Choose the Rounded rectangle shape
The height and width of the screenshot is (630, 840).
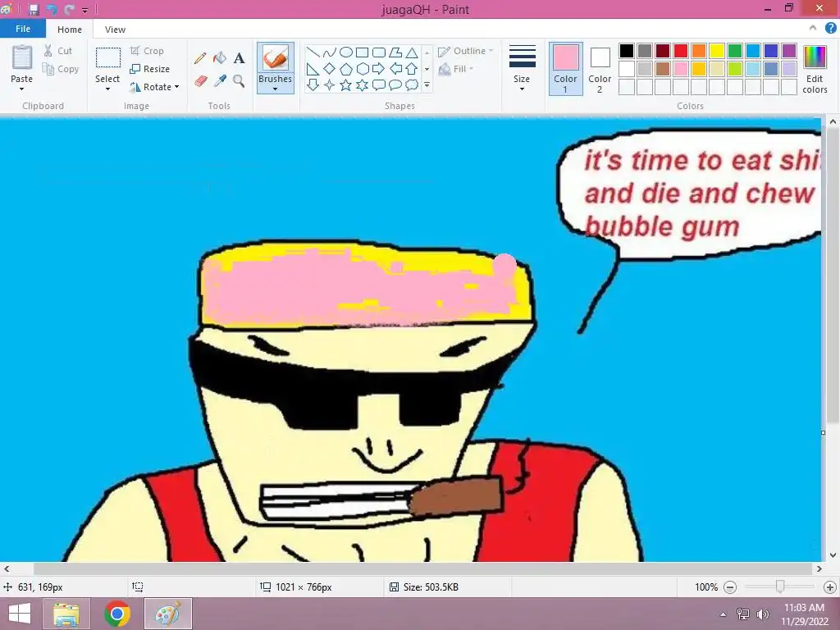click(379, 52)
